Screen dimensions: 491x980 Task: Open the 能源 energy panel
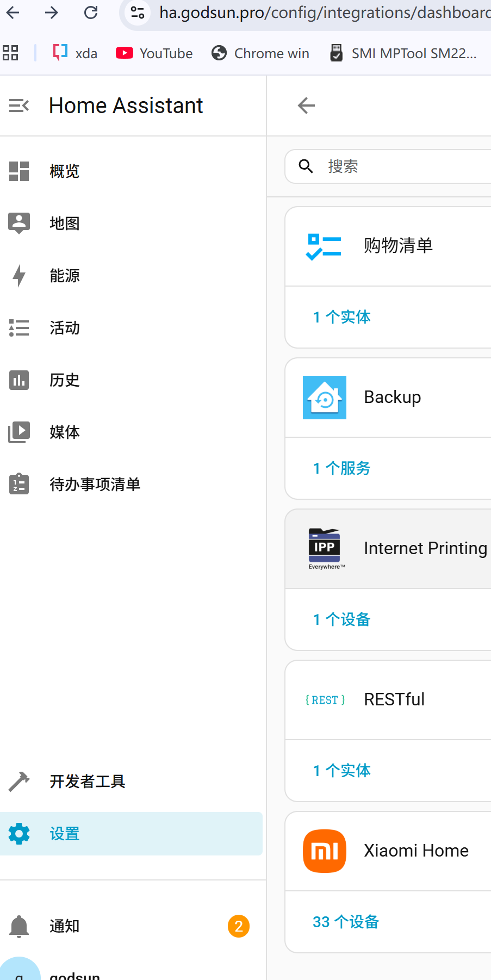click(x=64, y=276)
